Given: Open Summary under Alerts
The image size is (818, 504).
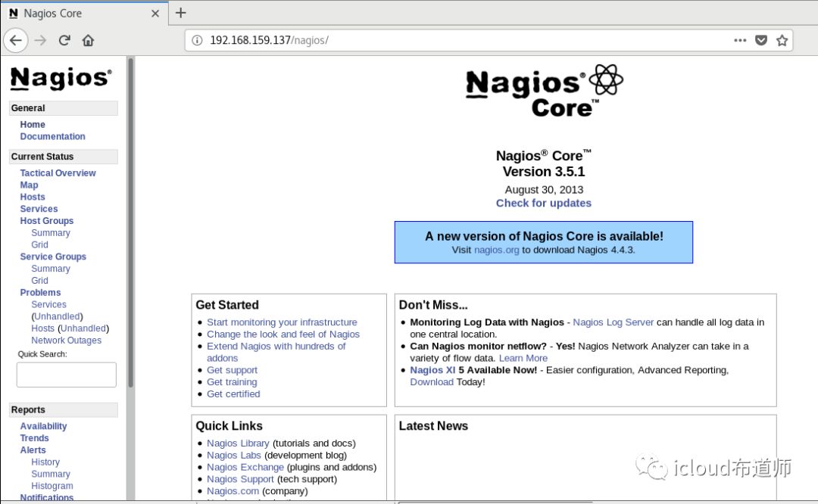Looking at the screenshot, I should point(51,474).
